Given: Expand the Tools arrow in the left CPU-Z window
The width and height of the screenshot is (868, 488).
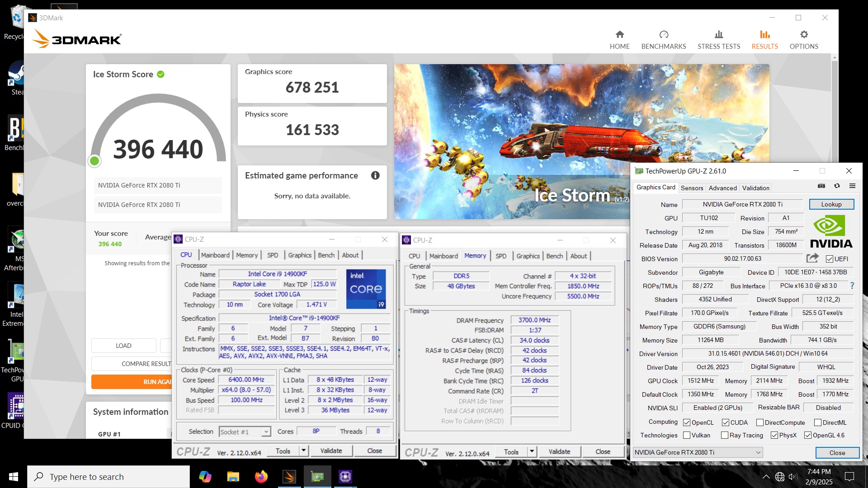Looking at the screenshot, I should 304,451.
